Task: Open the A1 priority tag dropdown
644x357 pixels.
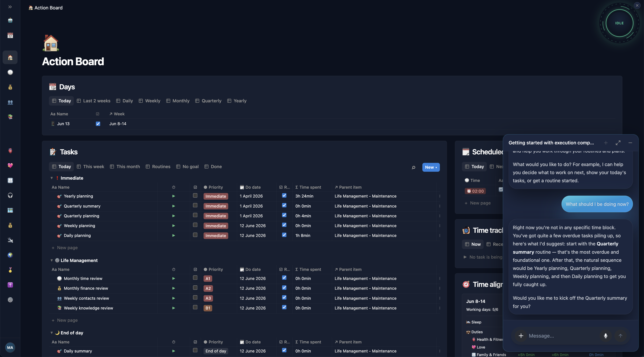Action: tap(208, 279)
